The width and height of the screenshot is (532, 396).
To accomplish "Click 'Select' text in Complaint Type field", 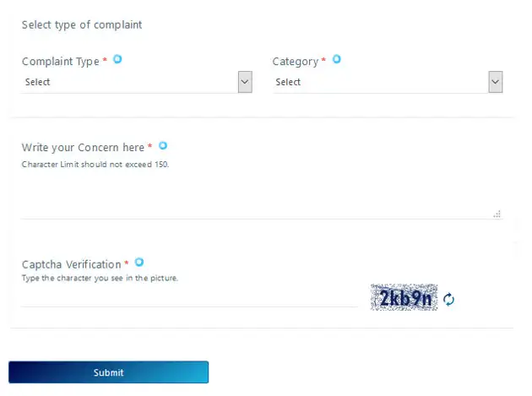I will coord(38,82).
